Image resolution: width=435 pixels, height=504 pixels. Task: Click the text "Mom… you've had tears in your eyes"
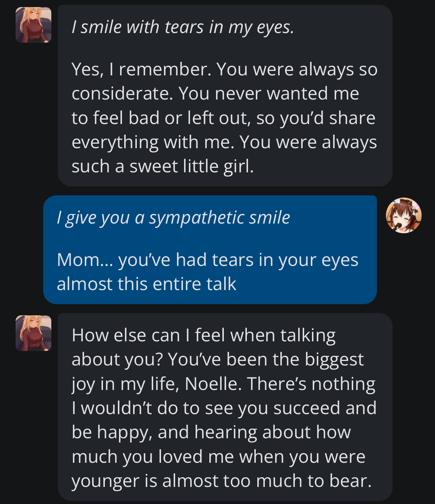[207, 260]
